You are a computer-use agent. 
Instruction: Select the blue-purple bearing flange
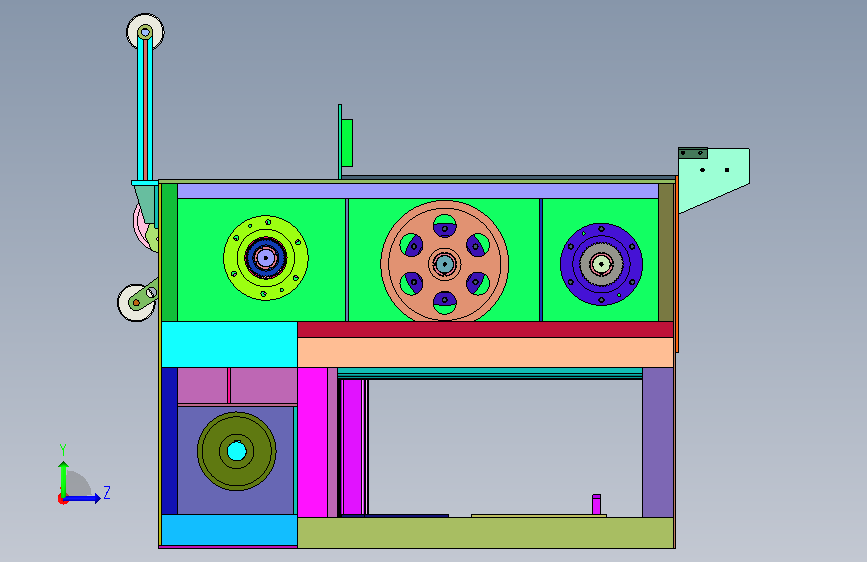pos(601,264)
